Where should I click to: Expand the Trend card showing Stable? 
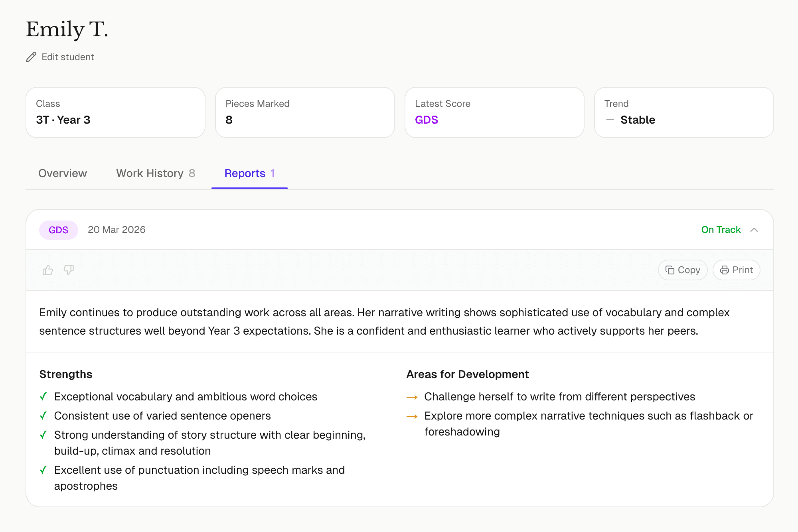[x=684, y=112]
